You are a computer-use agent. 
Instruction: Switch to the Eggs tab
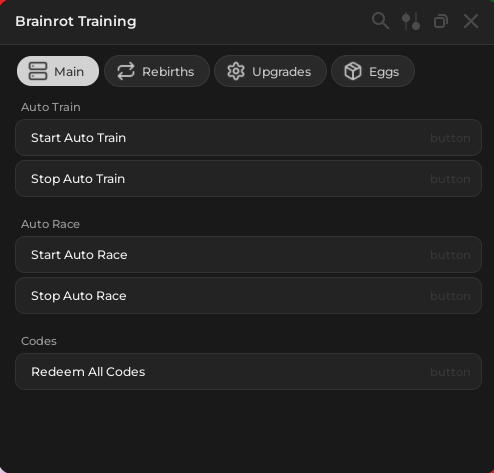tap(373, 71)
